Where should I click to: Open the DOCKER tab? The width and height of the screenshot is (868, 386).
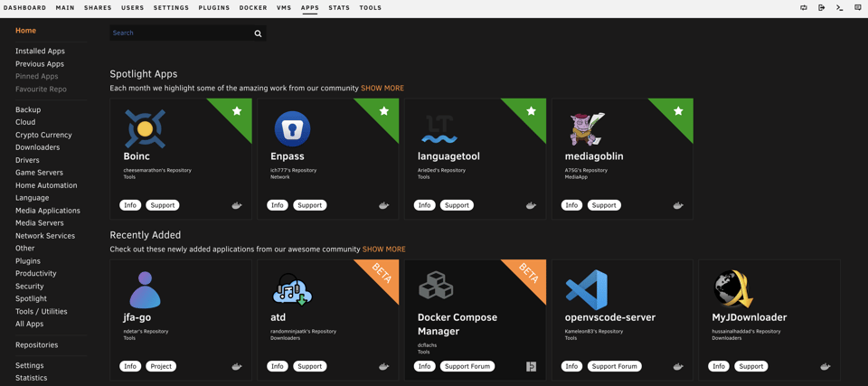point(253,8)
